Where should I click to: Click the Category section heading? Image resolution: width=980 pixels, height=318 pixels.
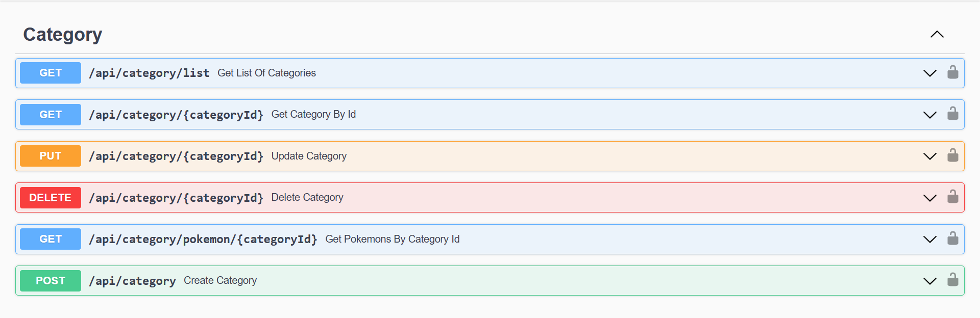(63, 35)
